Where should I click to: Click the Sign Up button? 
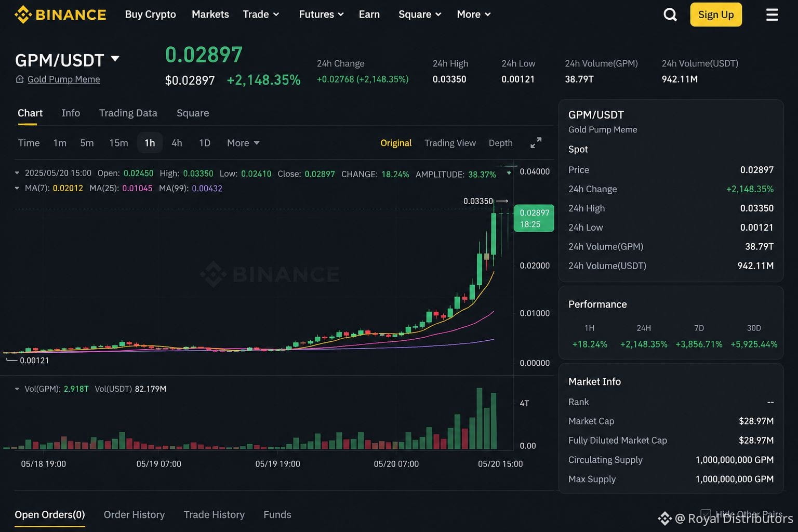[716, 15]
